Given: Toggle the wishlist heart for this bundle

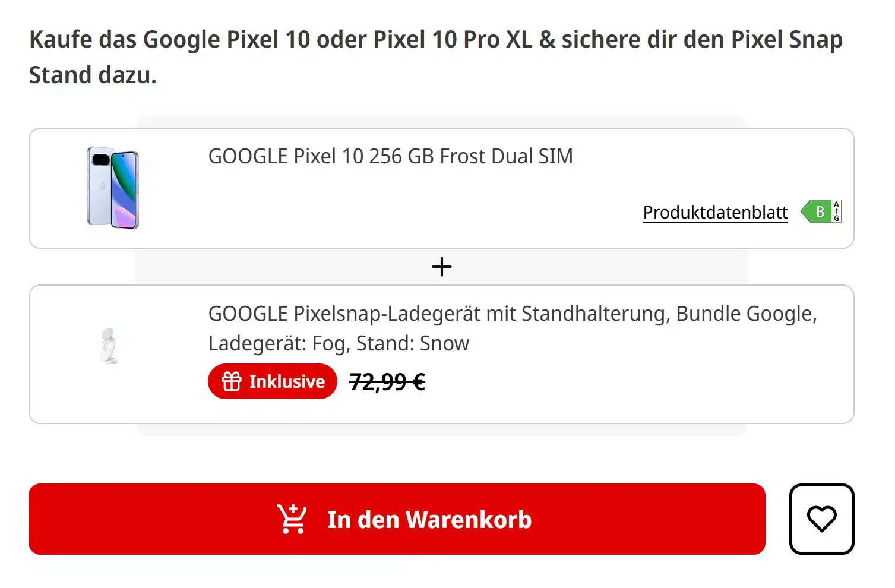Looking at the screenshot, I should click(x=821, y=519).
